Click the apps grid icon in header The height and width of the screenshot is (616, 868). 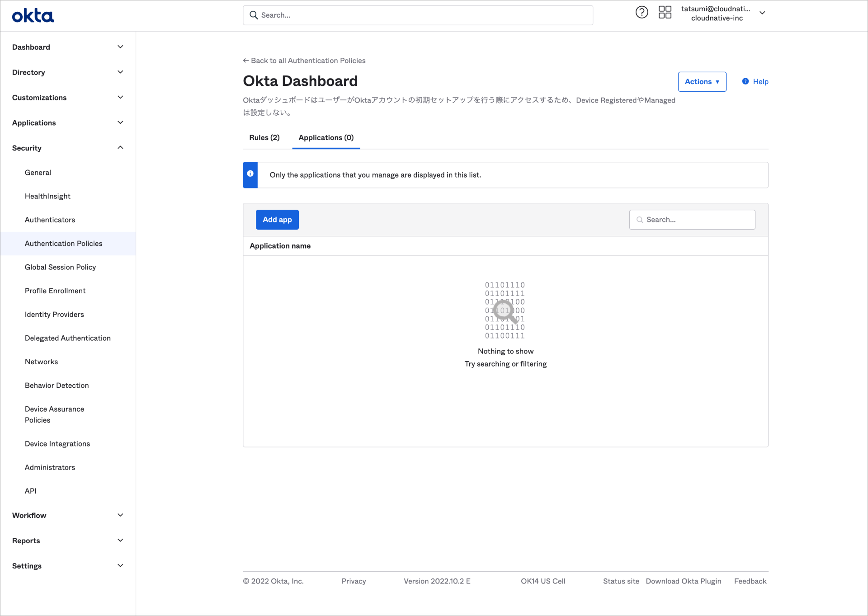(x=665, y=12)
